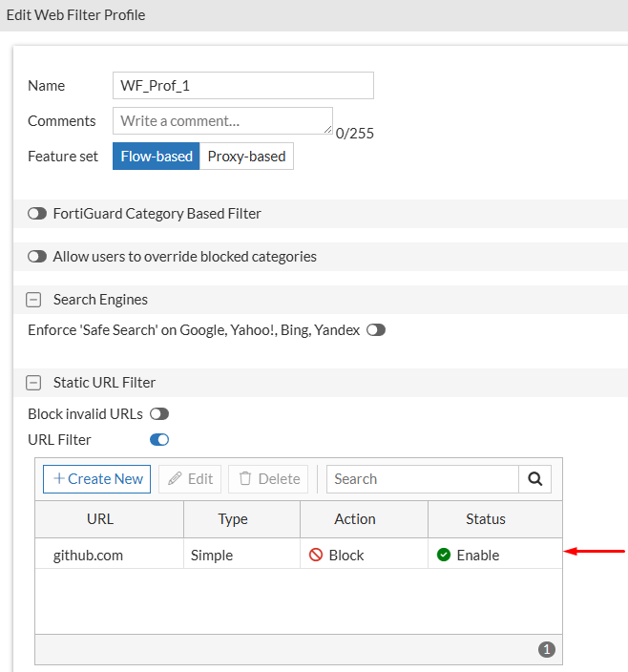This screenshot has height=672, width=628.
Task: Collapse the Static URL Filter section
Action: pos(33,382)
